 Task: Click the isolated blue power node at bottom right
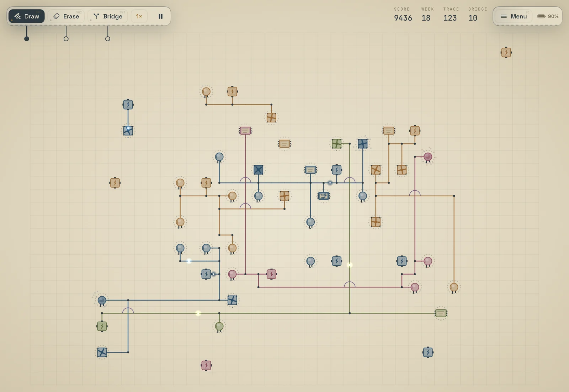click(x=428, y=353)
